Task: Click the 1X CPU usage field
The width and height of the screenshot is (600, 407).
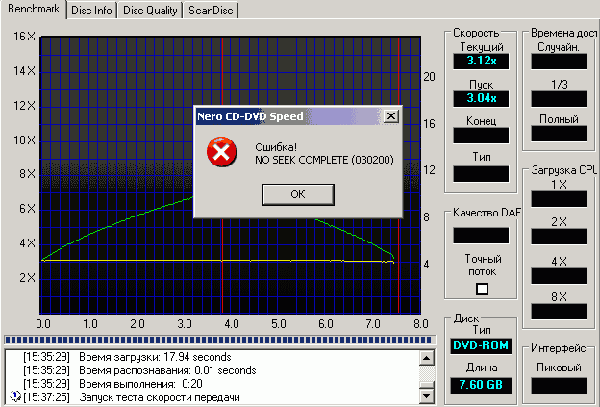Action: point(559,199)
